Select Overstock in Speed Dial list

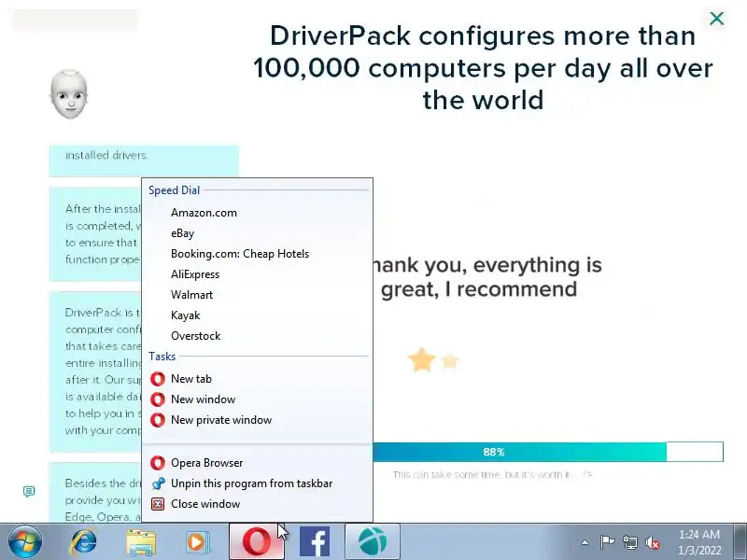[x=258, y=335]
